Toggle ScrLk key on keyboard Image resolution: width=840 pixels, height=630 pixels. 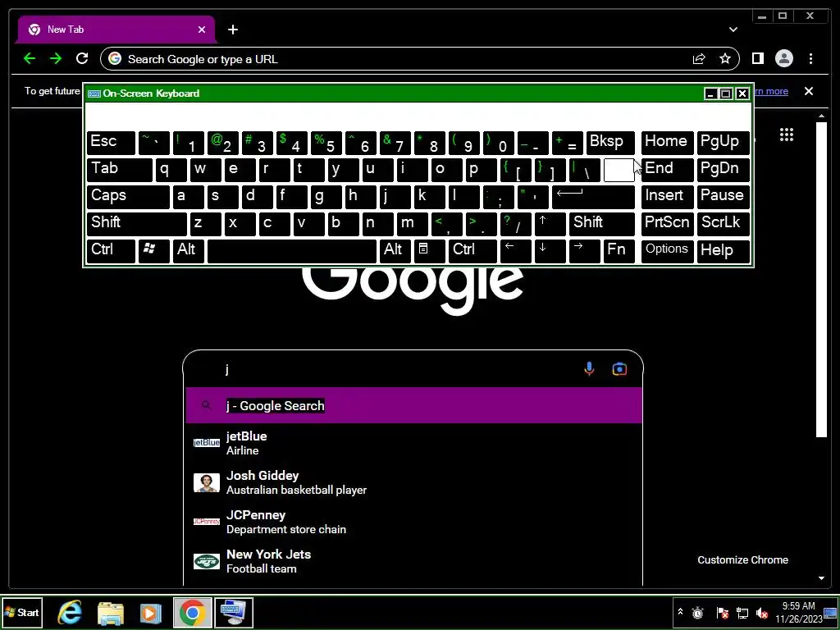point(723,223)
